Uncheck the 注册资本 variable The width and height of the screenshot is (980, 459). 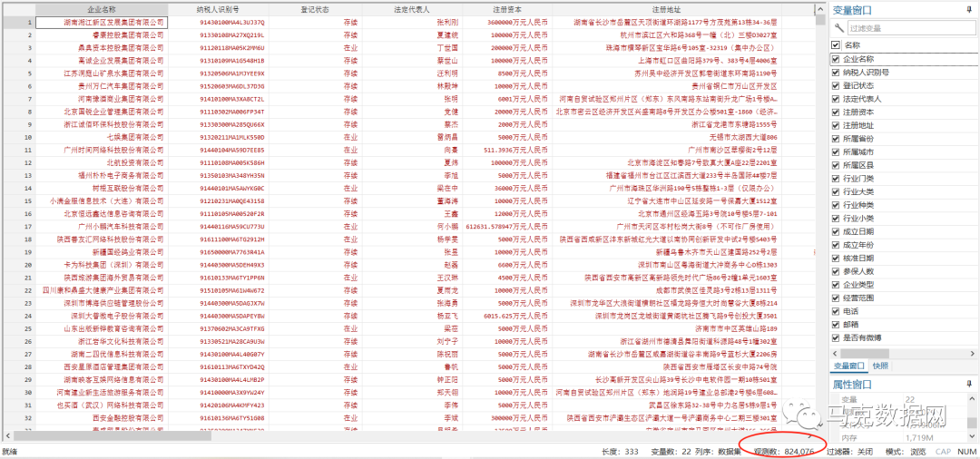click(x=836, y=112)
